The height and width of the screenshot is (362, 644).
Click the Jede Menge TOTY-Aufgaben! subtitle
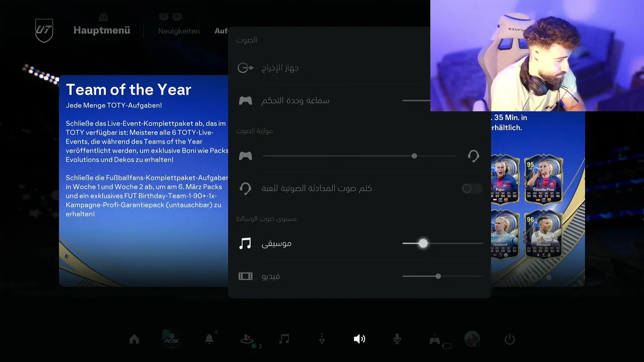click(x=114, y=106)
